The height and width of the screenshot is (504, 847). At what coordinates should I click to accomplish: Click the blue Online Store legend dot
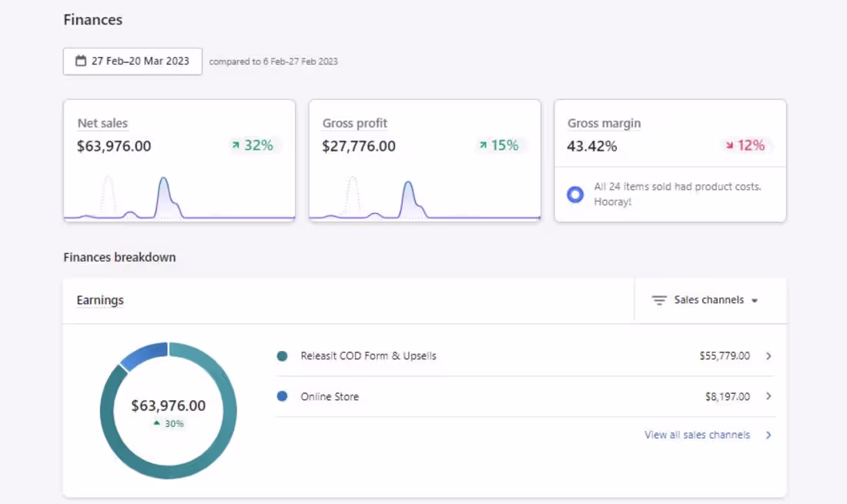pos(282,396)
